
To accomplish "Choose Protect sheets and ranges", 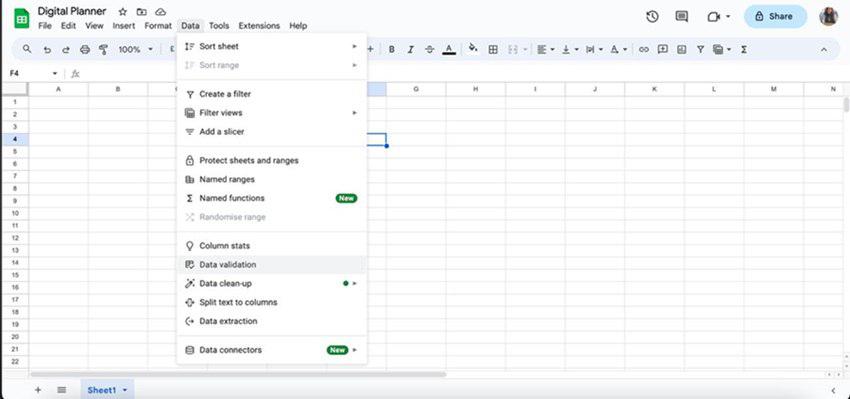I will [272, 160].
